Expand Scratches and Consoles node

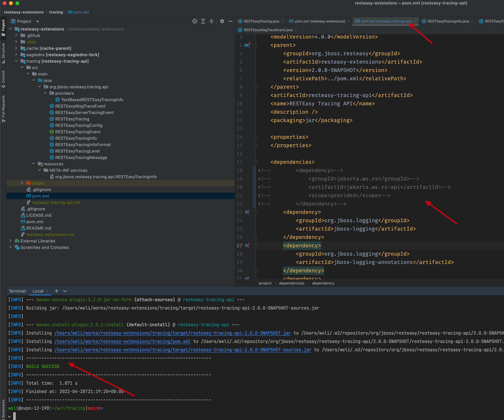[x=10, y=247]
